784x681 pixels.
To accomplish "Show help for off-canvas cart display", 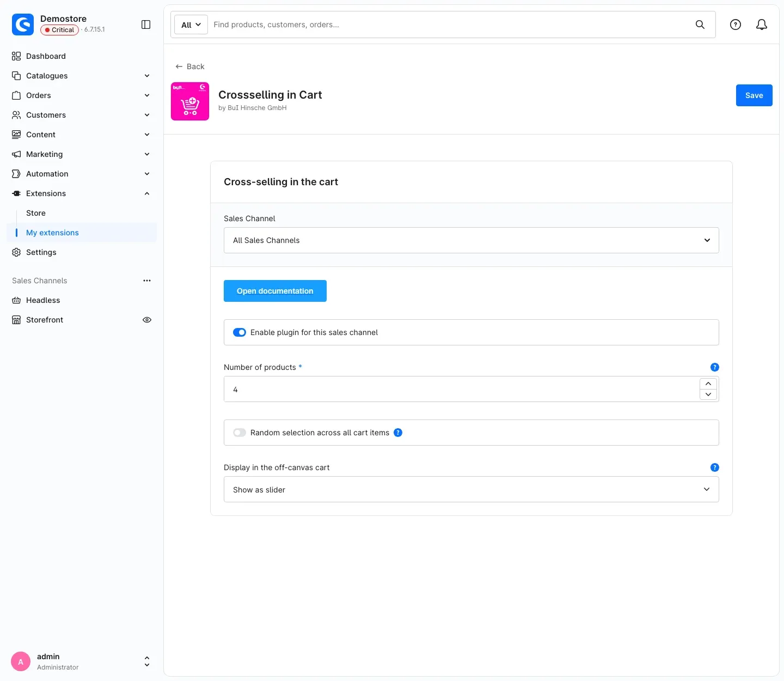I will [715, 467].
